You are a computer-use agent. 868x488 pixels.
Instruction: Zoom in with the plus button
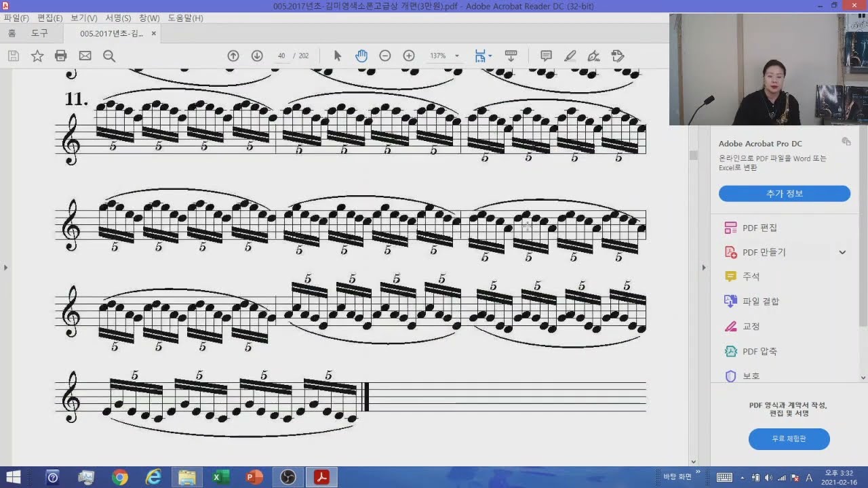point(409,56)
